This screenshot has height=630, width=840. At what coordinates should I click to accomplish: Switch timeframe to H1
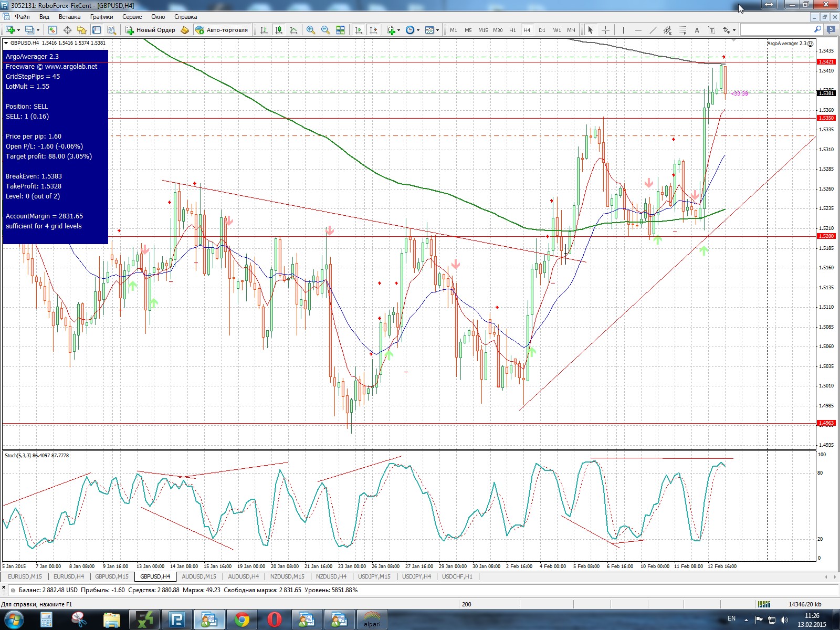(512, 30)
